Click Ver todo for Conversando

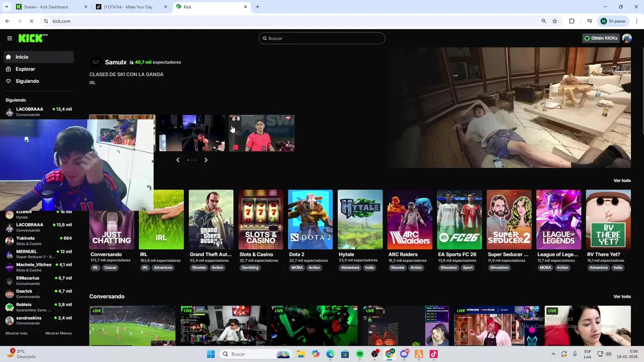(x=622, y=297)
